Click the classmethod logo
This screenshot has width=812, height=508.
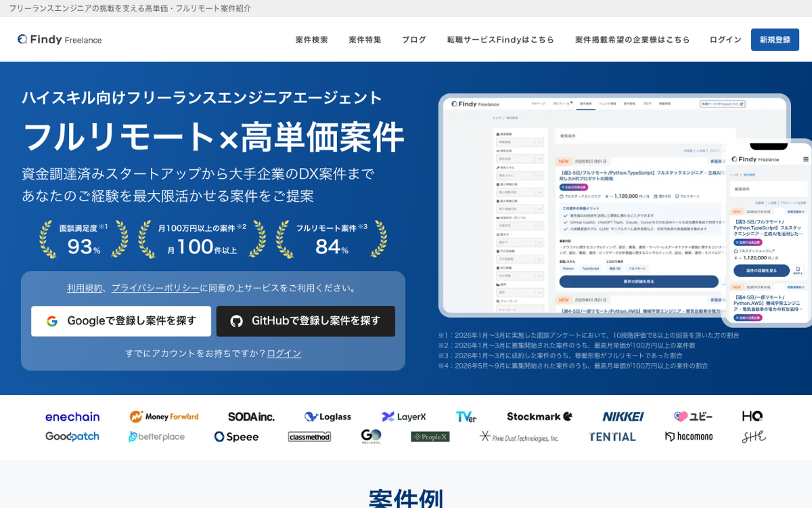309,437
